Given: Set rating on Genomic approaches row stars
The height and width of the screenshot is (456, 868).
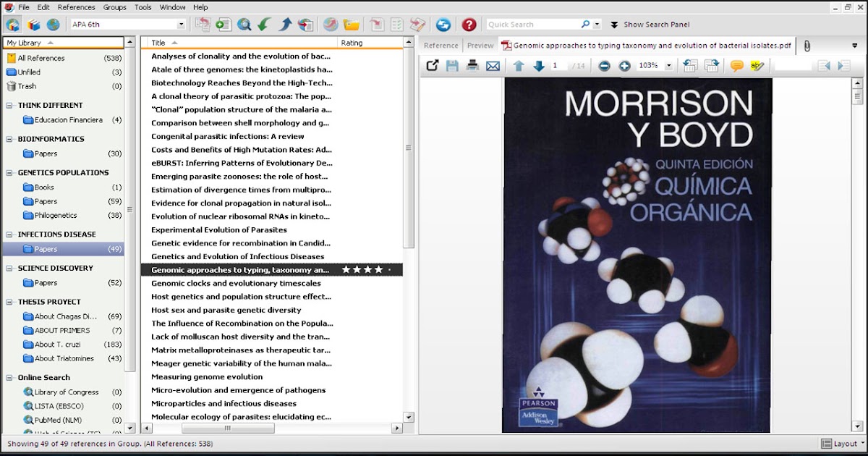Looking at the screenshot, I should [x=366, y=270].
